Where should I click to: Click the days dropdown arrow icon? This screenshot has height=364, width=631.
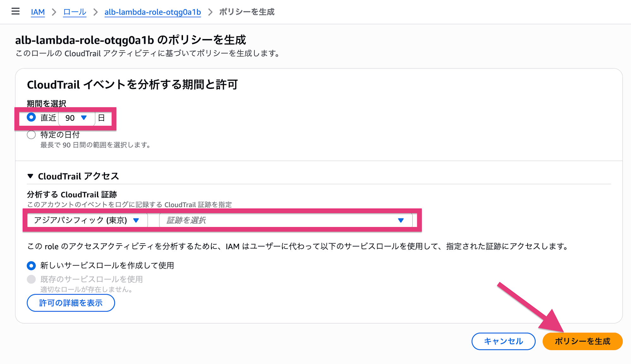click(x=84, y=118)
